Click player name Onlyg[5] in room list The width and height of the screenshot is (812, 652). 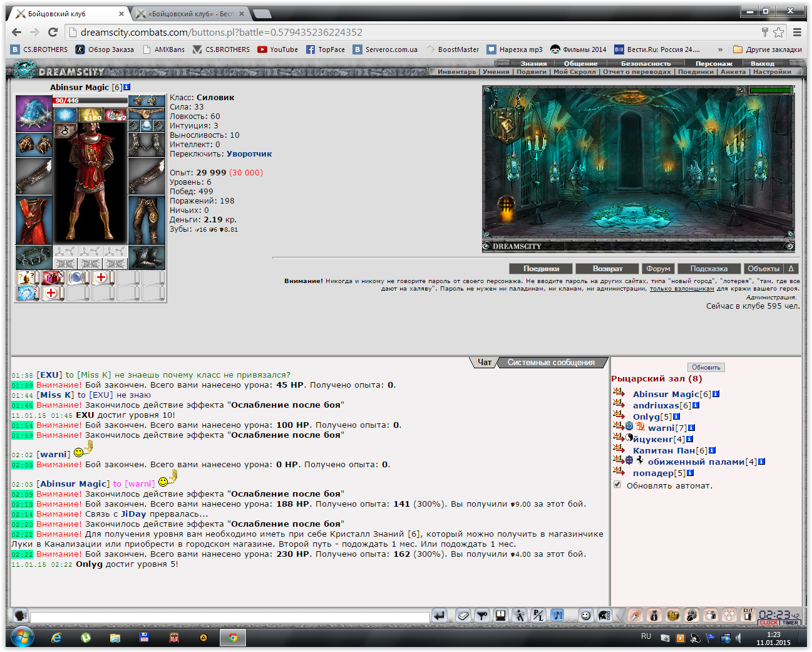click(652, 417)
